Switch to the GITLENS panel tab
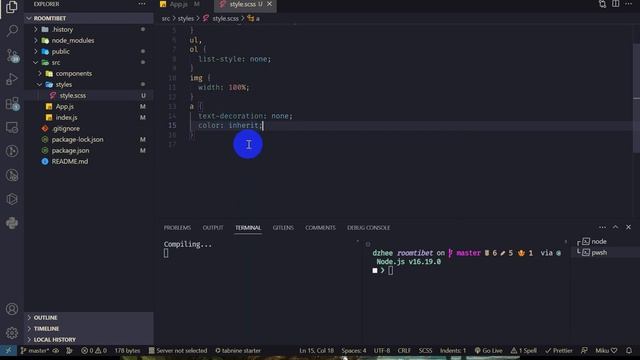This screenshot has width=640, height=360. coord(283,227)
